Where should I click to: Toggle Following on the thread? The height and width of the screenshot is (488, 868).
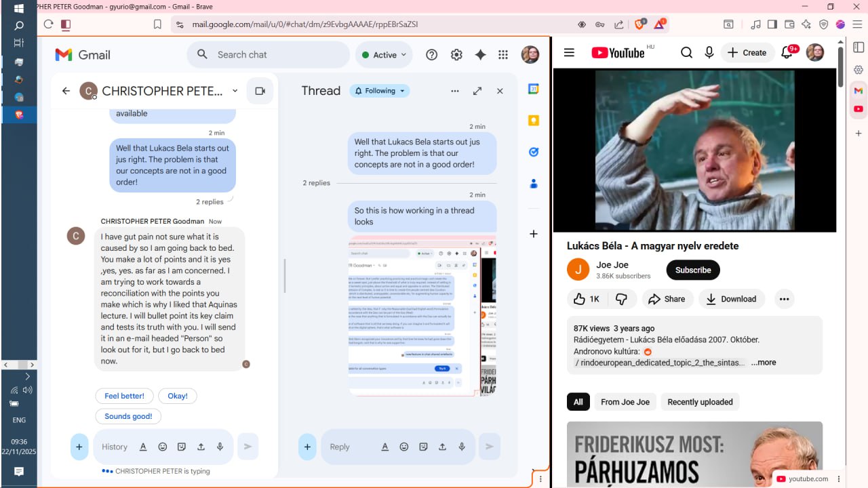pos(380,91)
